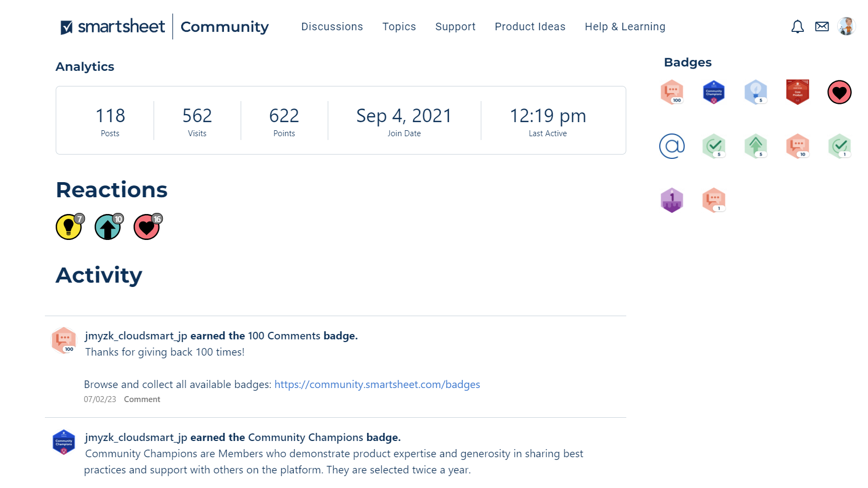This screenshot has width=868, height=488.
Task: Click the Insightful lightbulb reaction icon
Action: [x=69, y=226]
